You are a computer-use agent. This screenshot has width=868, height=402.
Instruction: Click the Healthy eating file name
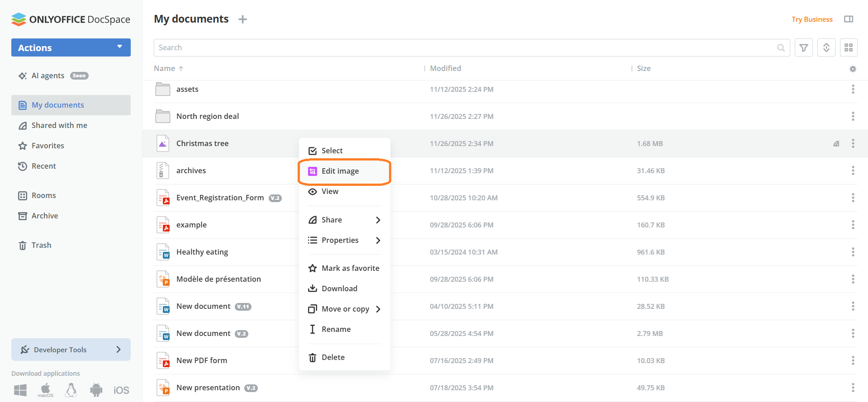[202, 252]
